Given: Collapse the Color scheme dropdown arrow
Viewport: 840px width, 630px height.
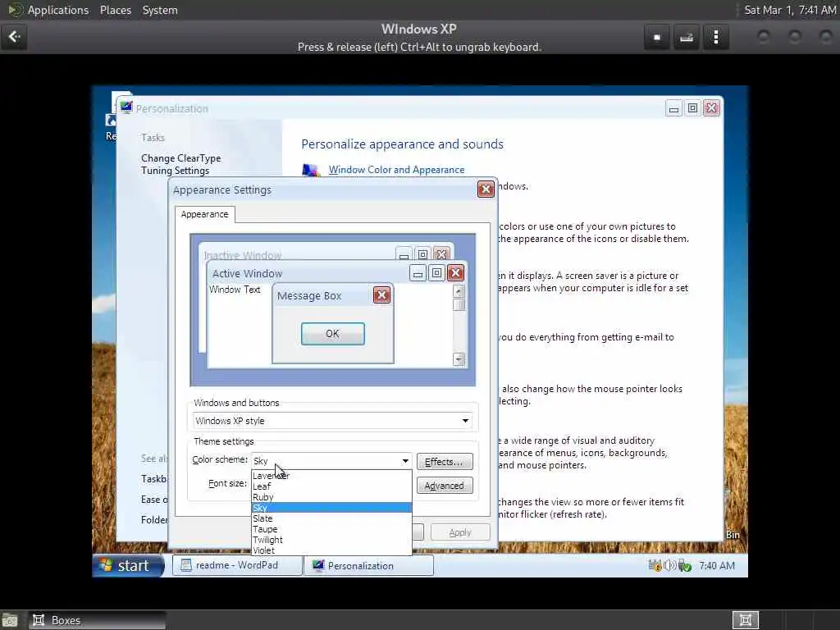Looking at the screenshot, I should click(x=405, y=461).
